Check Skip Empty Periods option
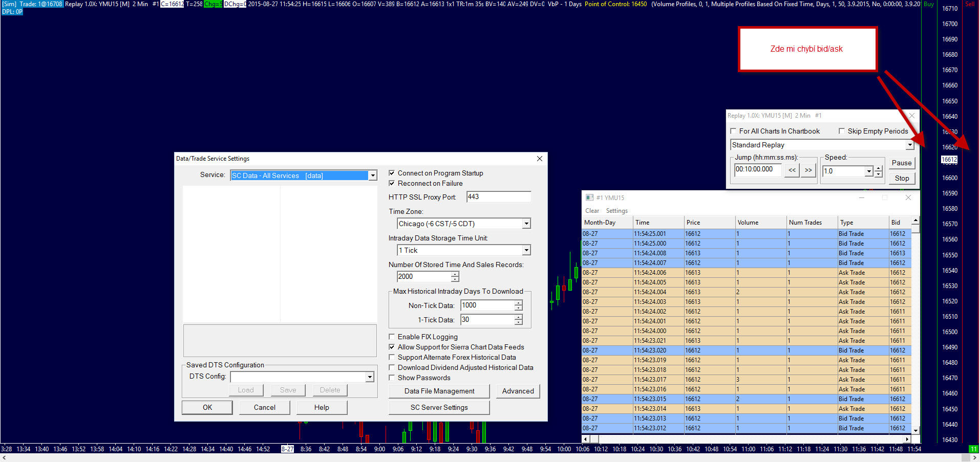 click(842, 131)
